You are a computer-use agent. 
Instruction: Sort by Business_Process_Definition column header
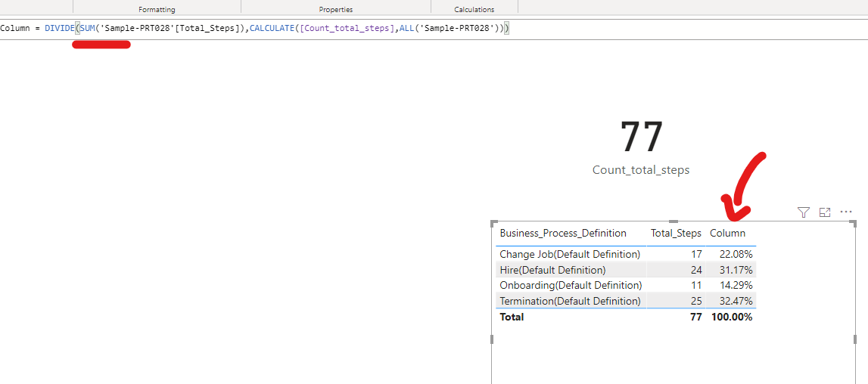pos(563,234)
